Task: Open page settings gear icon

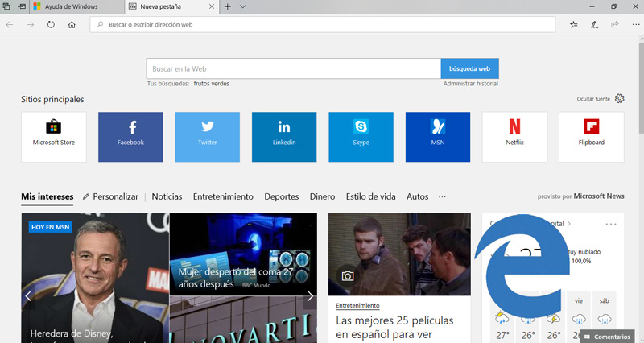Action: 619,98
